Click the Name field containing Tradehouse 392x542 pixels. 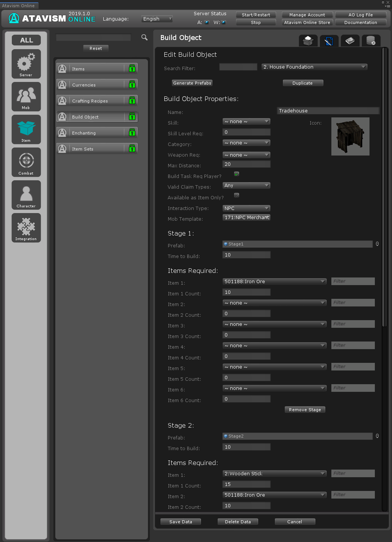(x=328, y=111)
